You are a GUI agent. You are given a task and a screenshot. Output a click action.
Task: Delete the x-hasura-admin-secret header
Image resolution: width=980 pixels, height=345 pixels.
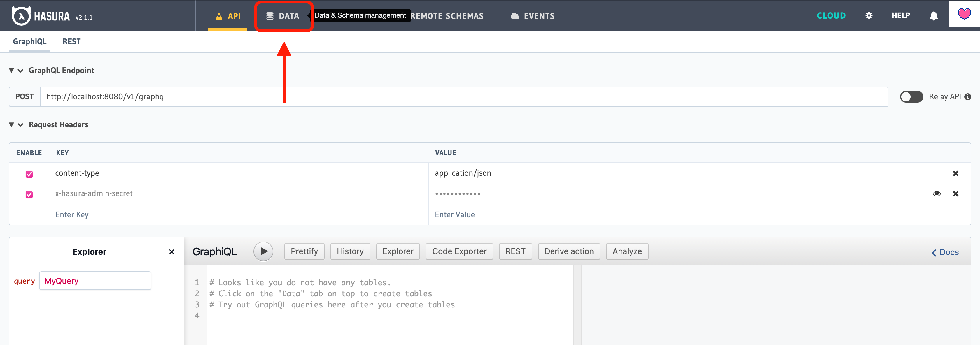[x=955, y=194]
